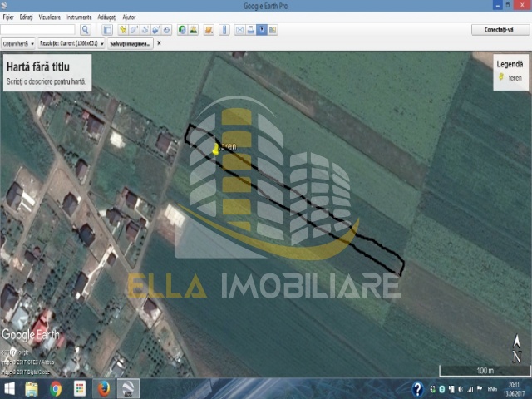Click the network signal tray icon
Image resolution: width=532 pixels, height=399 pixels.
pyautogui.click(x=470, y=389)
